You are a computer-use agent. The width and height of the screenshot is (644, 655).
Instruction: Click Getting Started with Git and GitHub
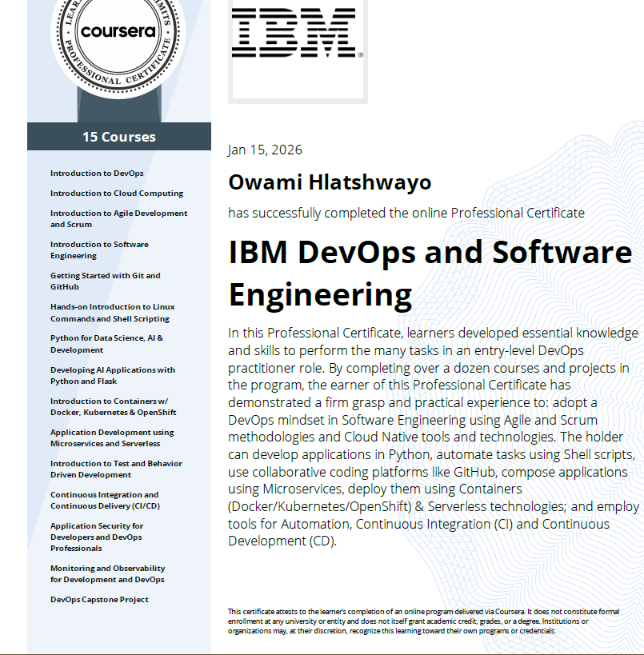tap(105, 282)
